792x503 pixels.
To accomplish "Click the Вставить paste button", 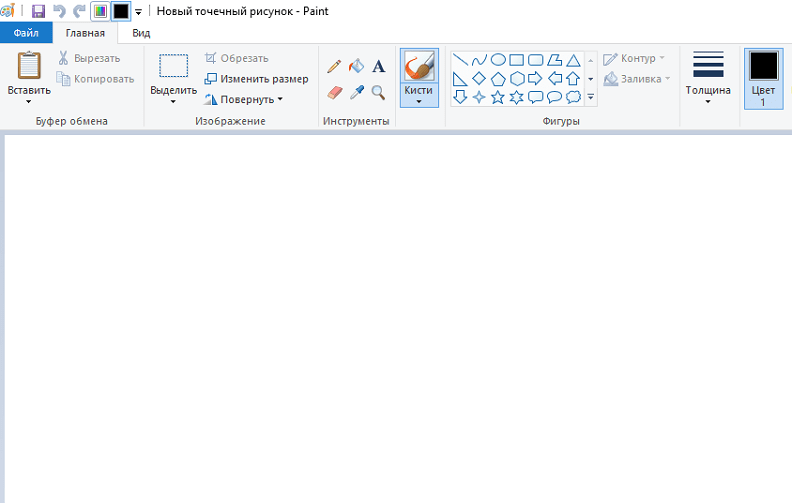I will pos(29,76).
